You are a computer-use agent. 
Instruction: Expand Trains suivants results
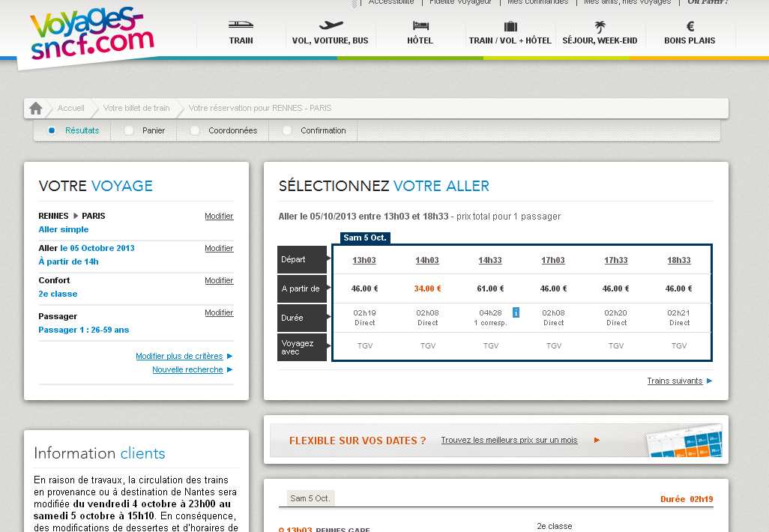click(x=709, y=381)
